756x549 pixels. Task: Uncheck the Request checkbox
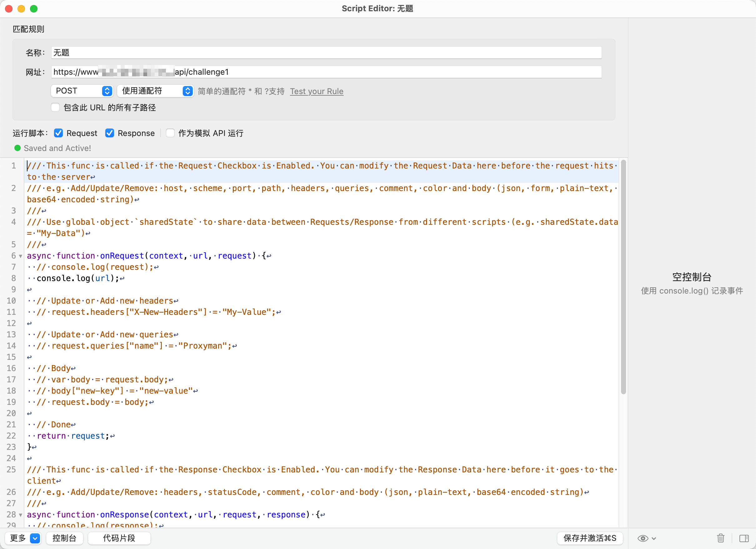click(x=58, y=133)
